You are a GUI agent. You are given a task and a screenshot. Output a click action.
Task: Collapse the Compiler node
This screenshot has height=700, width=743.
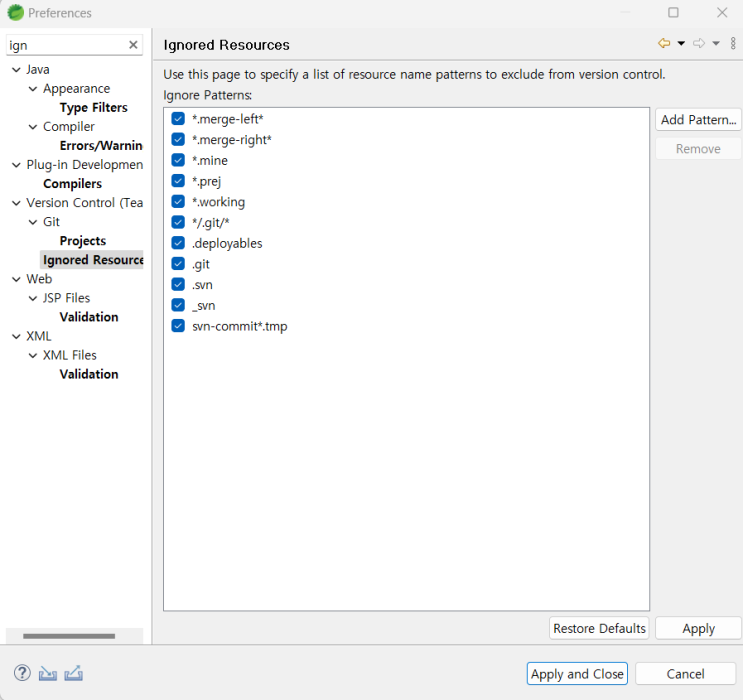(33, 127)
